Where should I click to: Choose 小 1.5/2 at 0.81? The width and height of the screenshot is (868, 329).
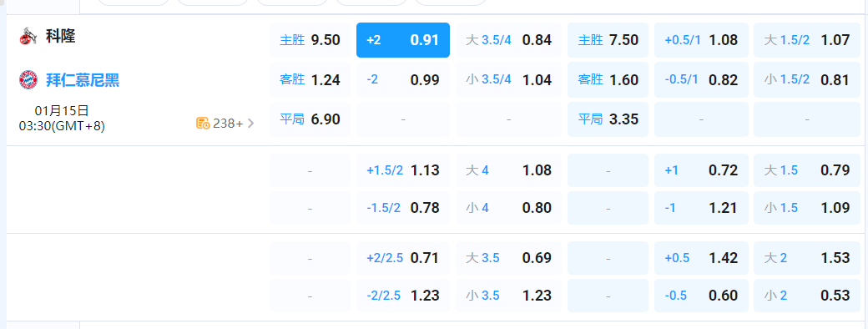click(x=807, y=80)
